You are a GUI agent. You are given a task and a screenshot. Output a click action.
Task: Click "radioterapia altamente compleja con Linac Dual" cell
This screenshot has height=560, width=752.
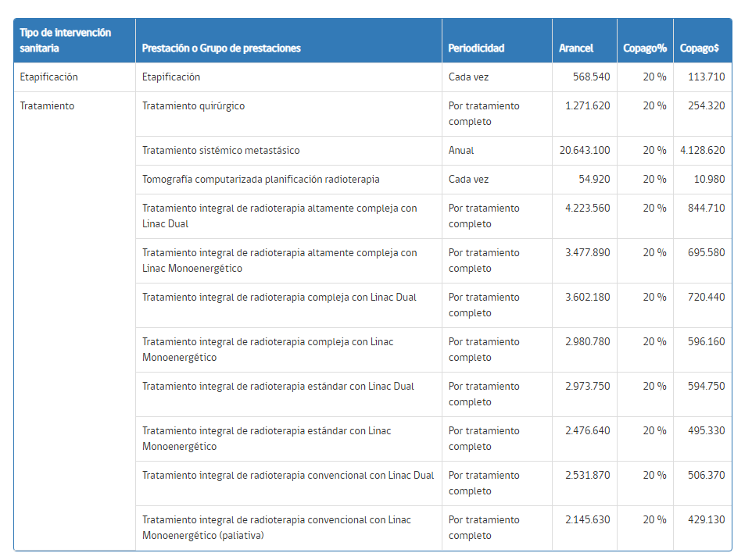(279, 216)
